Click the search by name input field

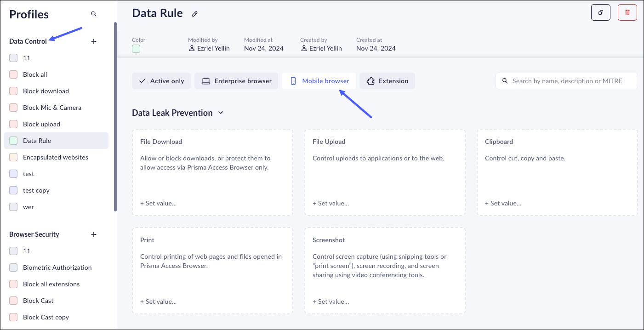tap(570, 81)
